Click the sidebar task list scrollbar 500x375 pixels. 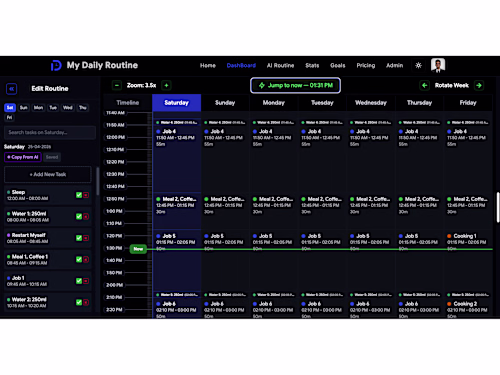coord(97,181)
